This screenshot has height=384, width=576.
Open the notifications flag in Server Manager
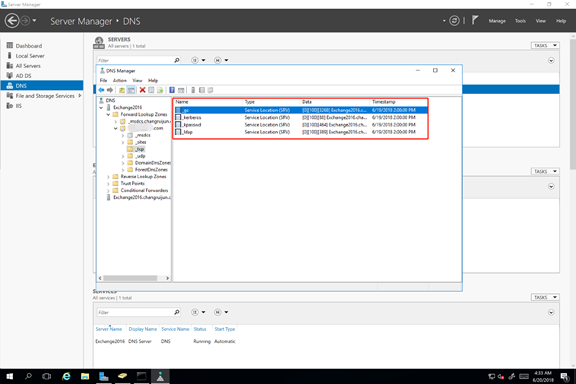pos(475,20)
